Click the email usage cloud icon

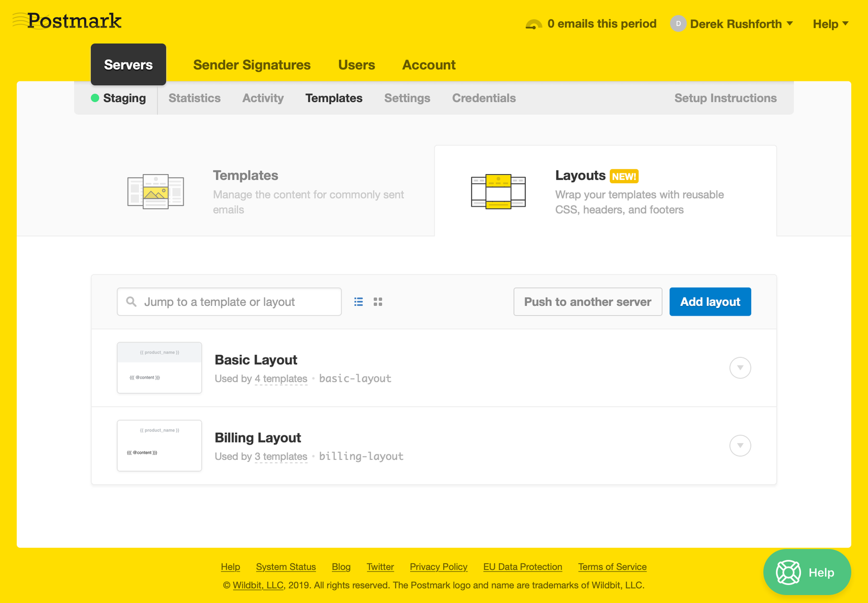point(534,23)
